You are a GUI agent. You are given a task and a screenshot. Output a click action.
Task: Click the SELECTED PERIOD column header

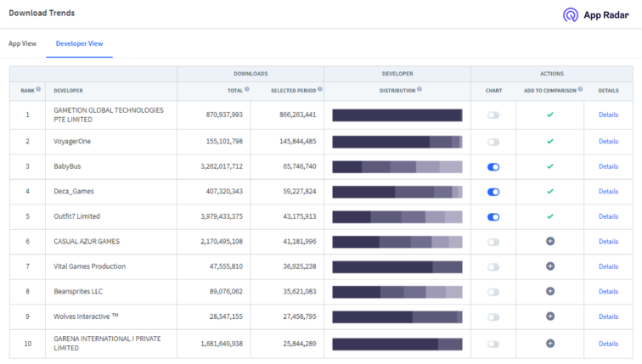click(x=293, y=91)
